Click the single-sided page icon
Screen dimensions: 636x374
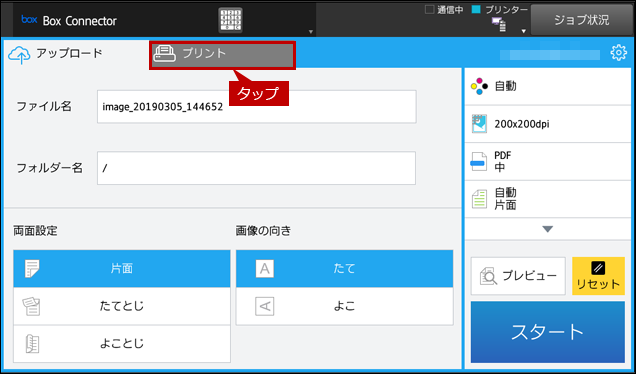(32, 269)
